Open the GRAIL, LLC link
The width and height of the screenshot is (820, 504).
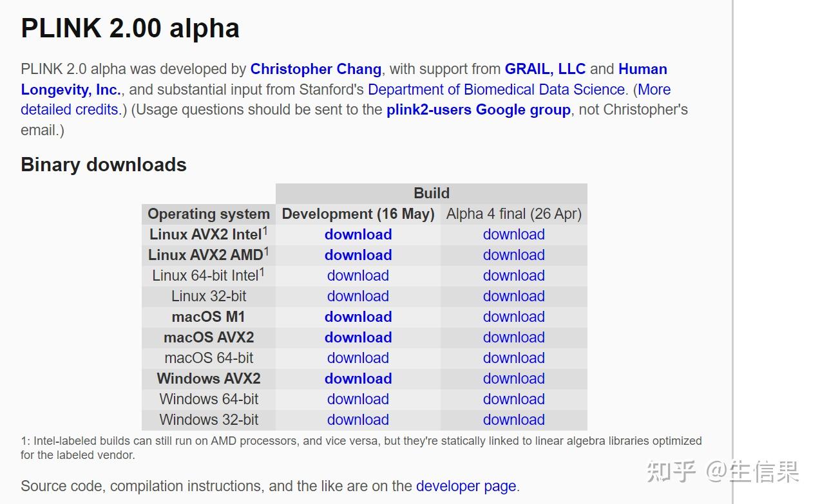coord(545,69)
